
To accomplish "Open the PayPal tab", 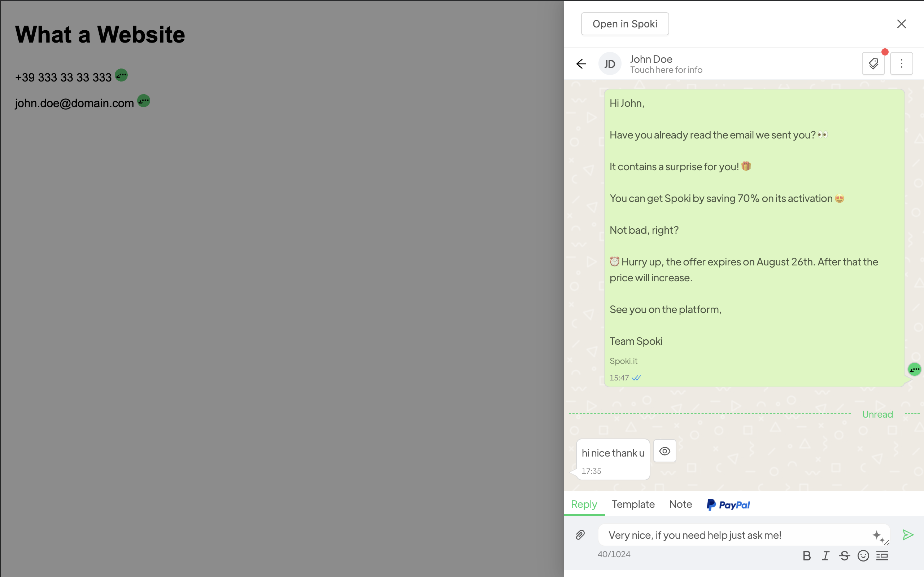I will tap(728, 505).
